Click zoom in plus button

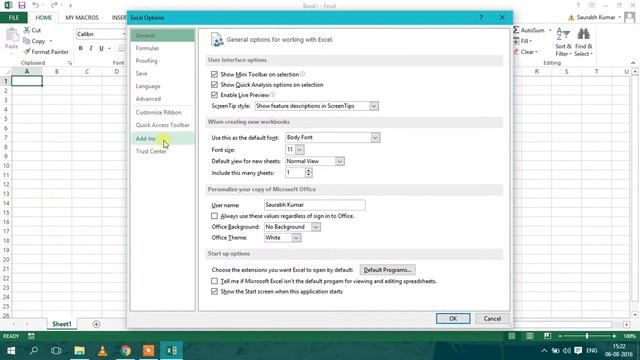[x=614, y=336]
